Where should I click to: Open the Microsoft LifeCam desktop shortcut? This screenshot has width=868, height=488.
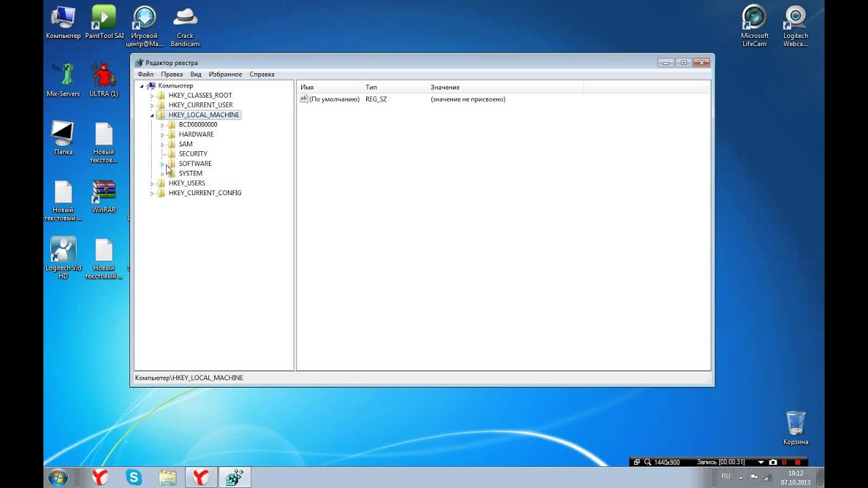[x=755, y=26]
